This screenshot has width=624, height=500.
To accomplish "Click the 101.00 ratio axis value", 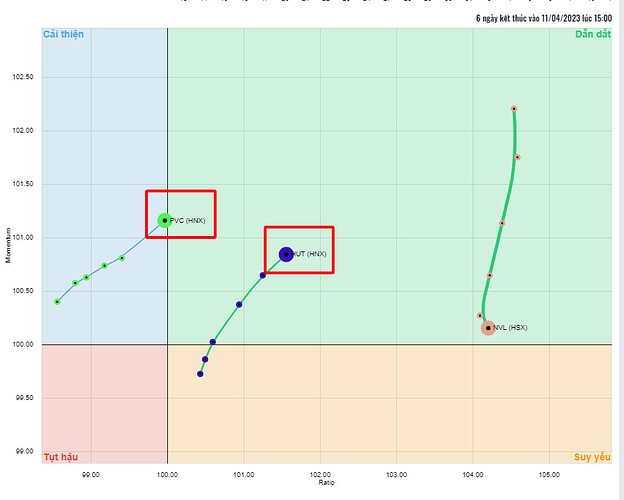I will point(244,475).
